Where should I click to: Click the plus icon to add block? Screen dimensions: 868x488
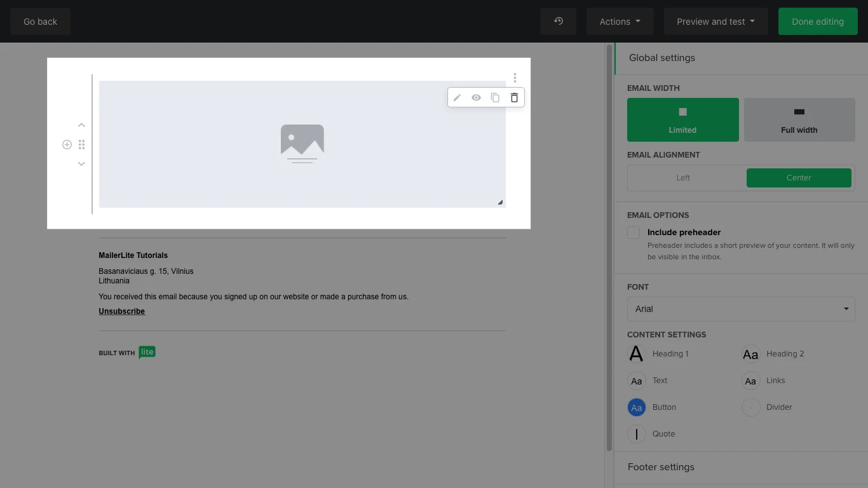pos(67,145)
